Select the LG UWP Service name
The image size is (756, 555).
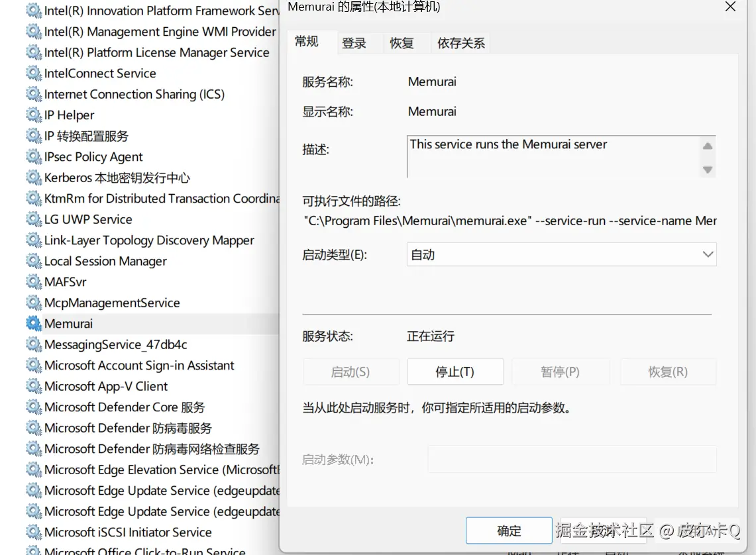point(88,220)
